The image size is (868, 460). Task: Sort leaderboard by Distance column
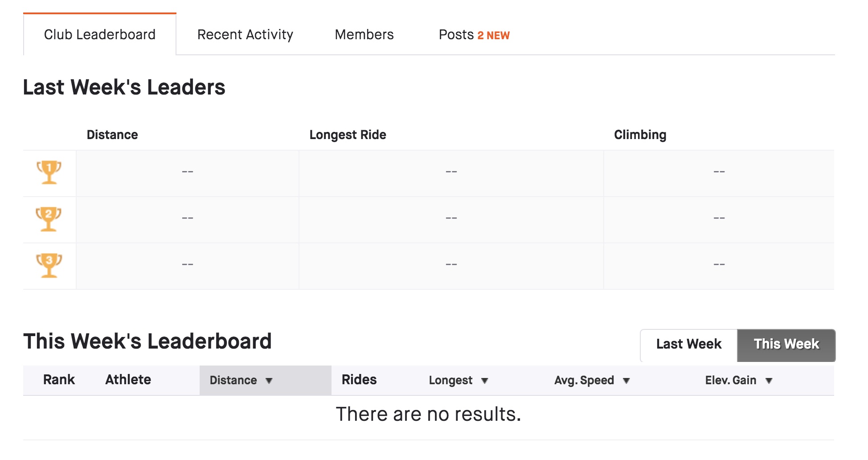241,380
